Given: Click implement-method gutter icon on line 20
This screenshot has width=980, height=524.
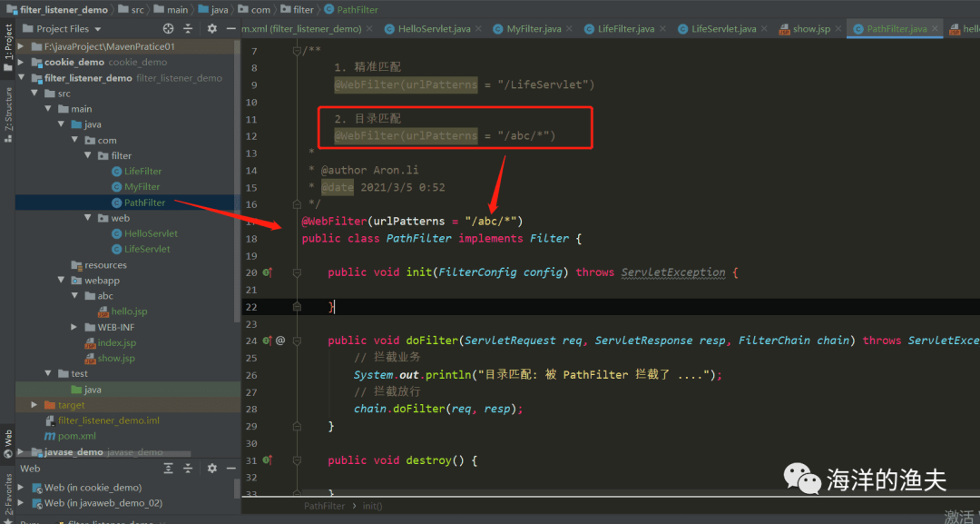Looking at the screenshot, I should tap(268, 272).
